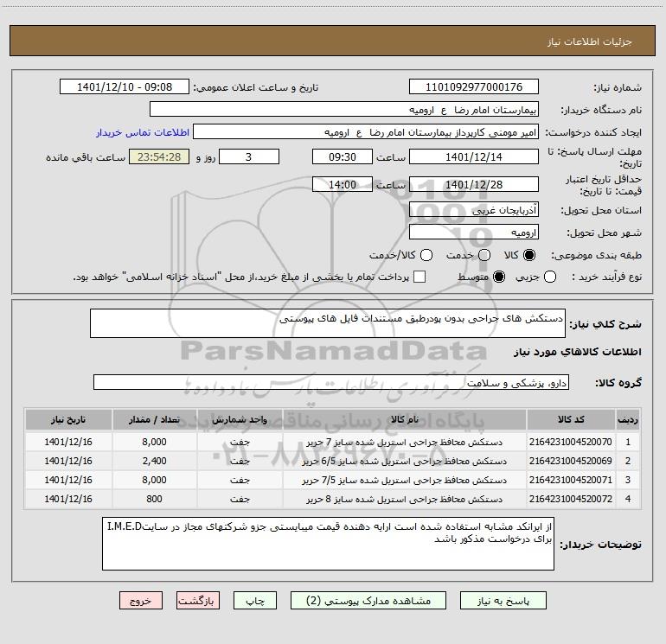Click request creator name field
Viewport: 666px width, 644px height.
[366, 131]
